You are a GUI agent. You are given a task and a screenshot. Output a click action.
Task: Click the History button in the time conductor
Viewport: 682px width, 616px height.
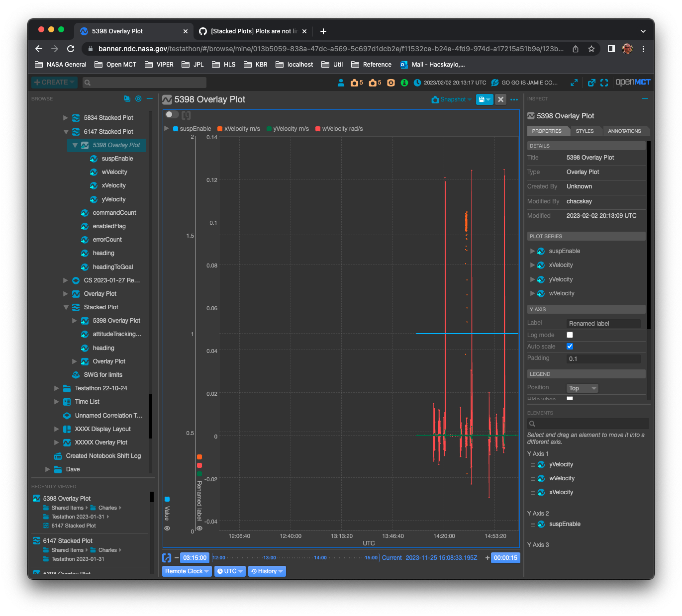click(x=267, y=571)
